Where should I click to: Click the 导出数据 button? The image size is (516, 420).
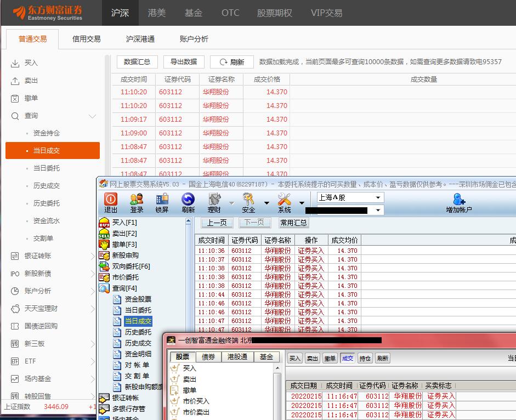(x=184, y=62)
